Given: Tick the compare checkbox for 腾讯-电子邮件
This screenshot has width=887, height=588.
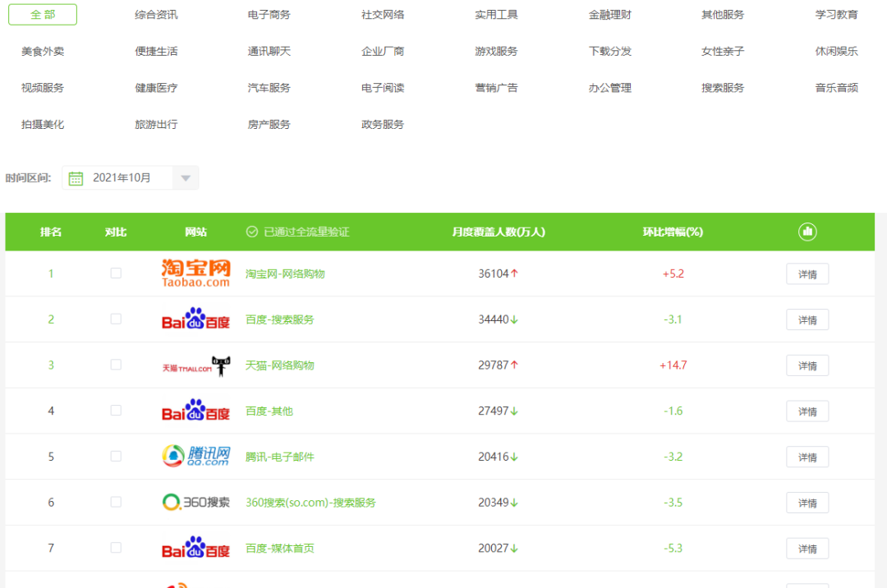Looking at the screenshot, I should [116, 457].
